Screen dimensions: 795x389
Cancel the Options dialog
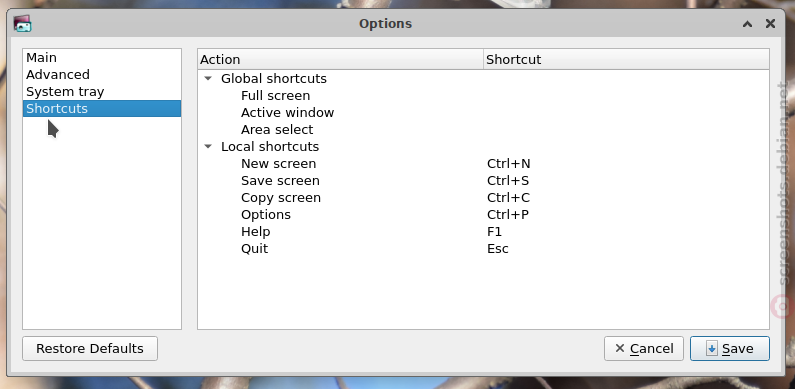pos(643,348)
